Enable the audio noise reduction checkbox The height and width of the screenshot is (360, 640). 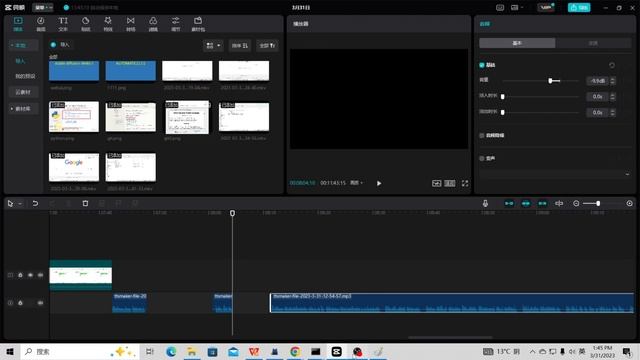click(482, 135)
